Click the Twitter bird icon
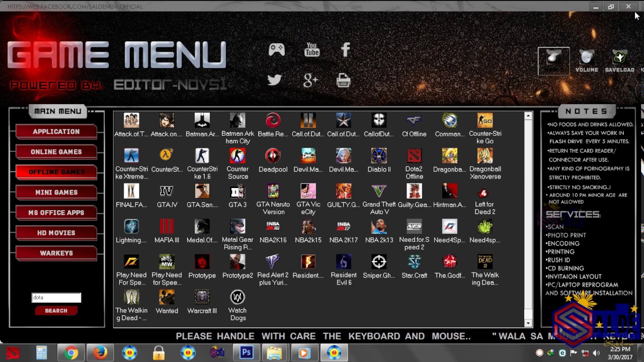This screenshot has width=644, height=362. point(274,80)
